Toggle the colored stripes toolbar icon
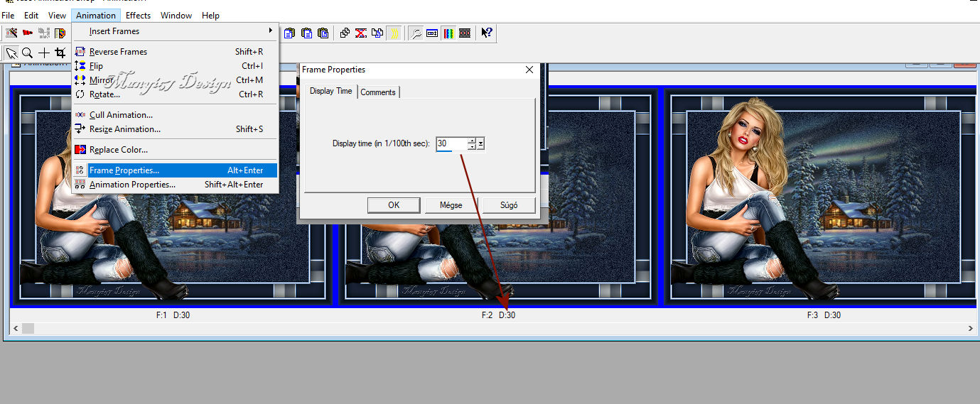The image size is (980, 404). tap(448, 33)
